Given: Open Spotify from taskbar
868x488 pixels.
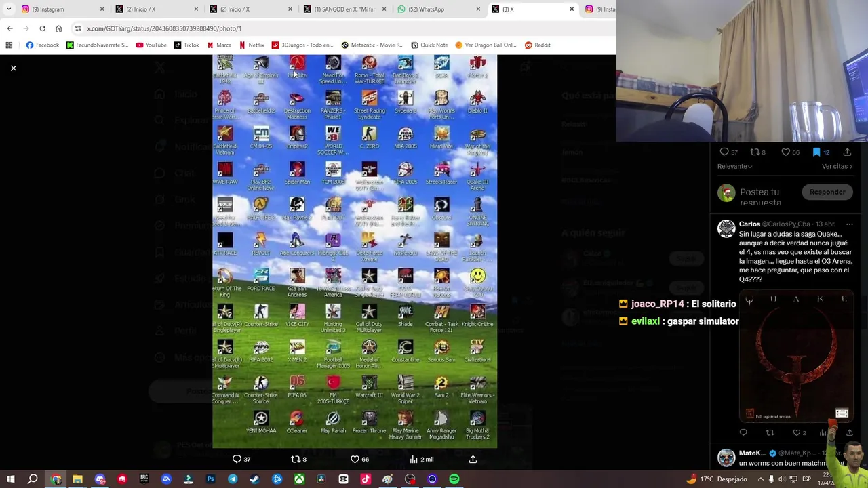Looking at the screenshot, I should [x=454, y=479].
